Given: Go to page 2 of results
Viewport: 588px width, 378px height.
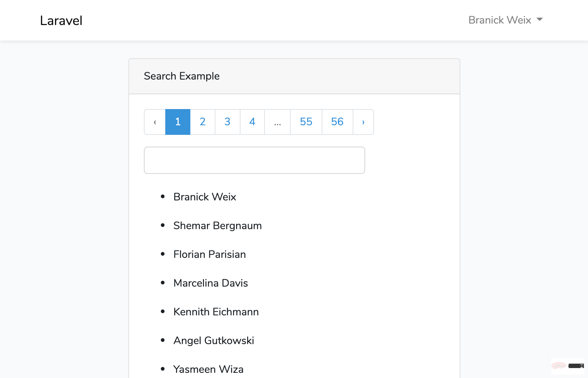Looking at the screenshot, I should pyautogui.click(x=203, y=122).
